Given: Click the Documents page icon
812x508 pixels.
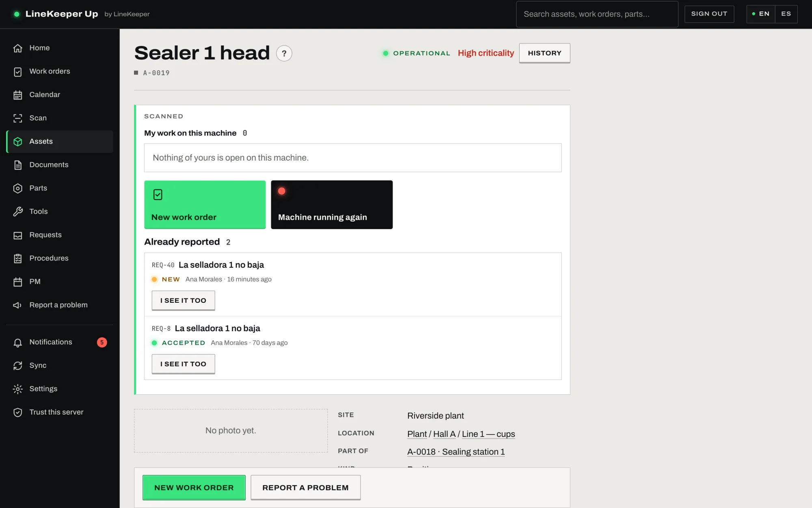Looking at the screenshot, I should [x=17, y=165].
